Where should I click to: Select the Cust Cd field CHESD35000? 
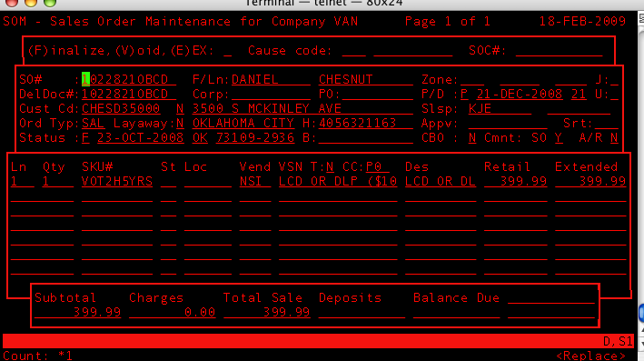click(x=121, y=108)
